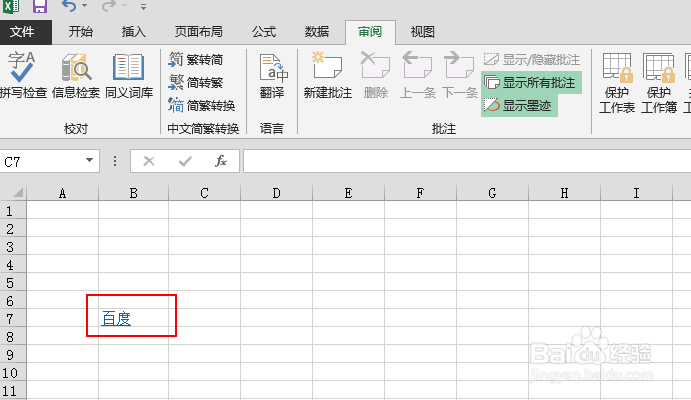Image resolution: width=691 pixels, height=400 pixels.
Task: Click the 百度 hyperlink in cell B7
Action: click(116, 318)
